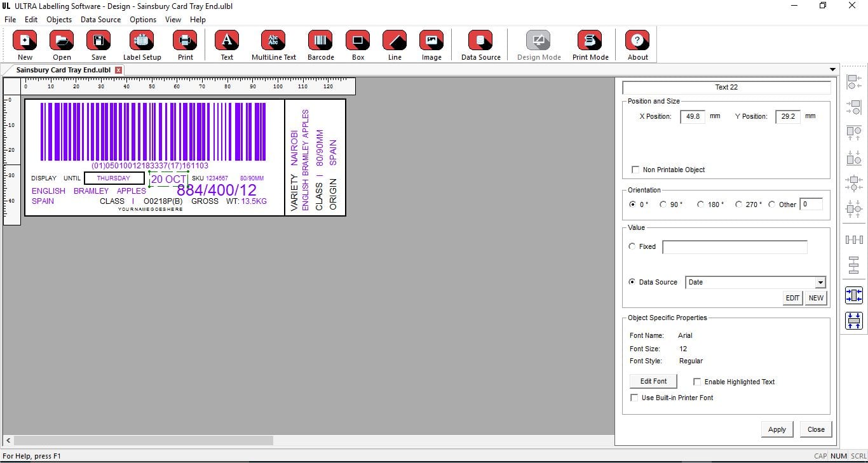Tick Enable Highlighted Text checkbox
The image size is (868, 463).
pos(697,382)
